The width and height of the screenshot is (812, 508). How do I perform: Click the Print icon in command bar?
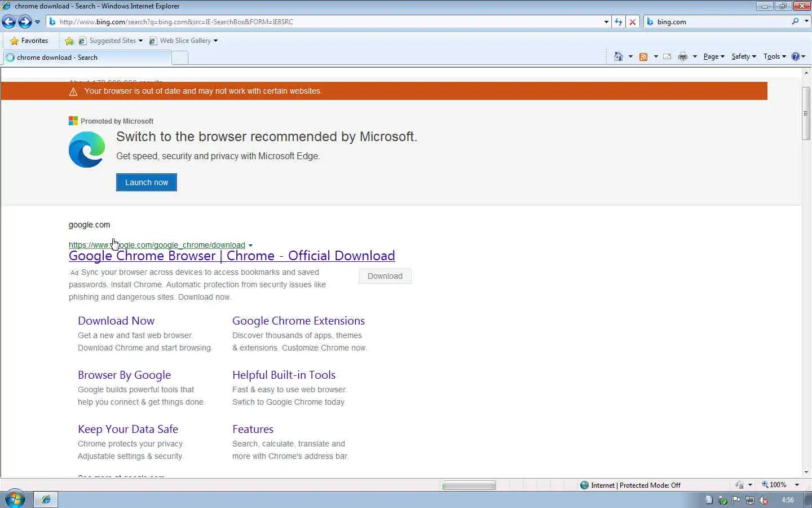coord(683,56)
